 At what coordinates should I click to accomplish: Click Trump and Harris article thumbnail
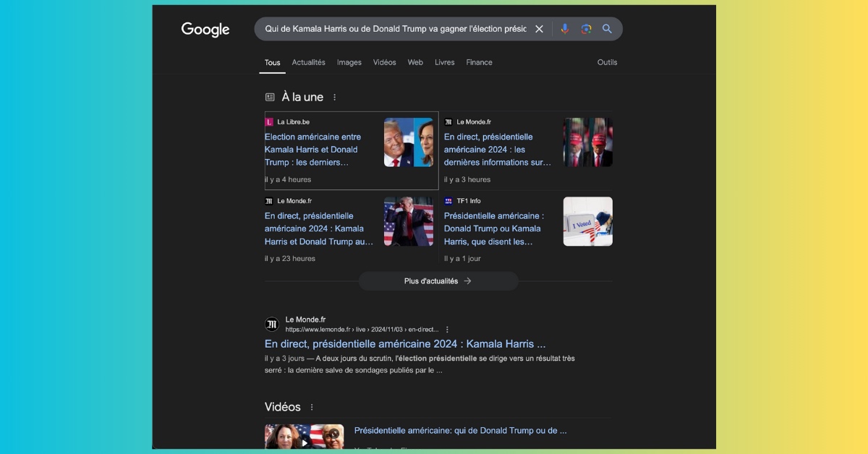409,142
